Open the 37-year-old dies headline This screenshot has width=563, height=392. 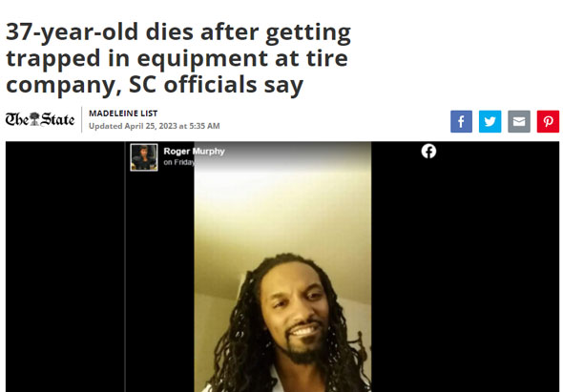coord(178,58)
